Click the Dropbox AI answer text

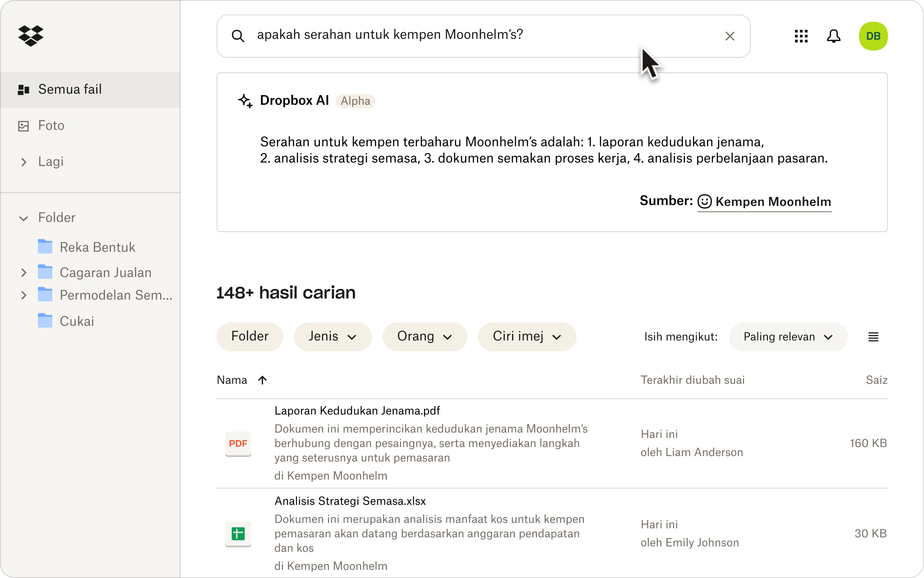pos(544,150)
